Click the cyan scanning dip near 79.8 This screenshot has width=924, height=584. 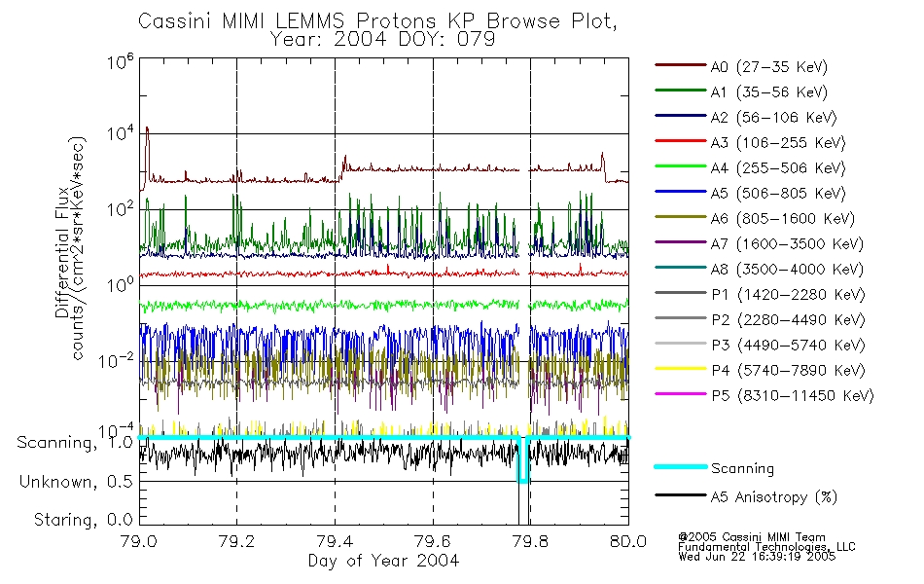coord(522,460)
